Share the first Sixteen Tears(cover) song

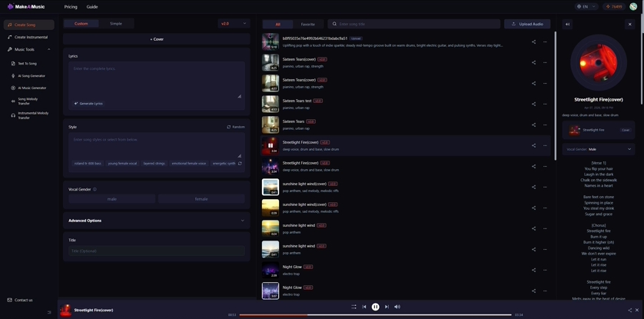533,62
